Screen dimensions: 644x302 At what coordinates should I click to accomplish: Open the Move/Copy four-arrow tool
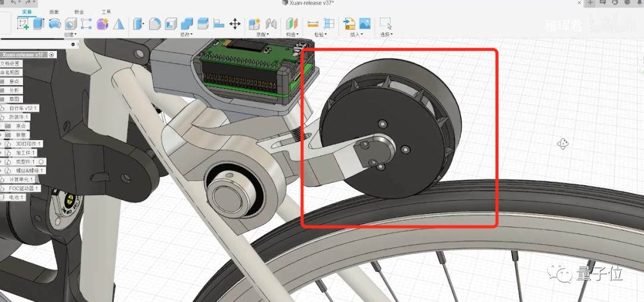point(235,23)
